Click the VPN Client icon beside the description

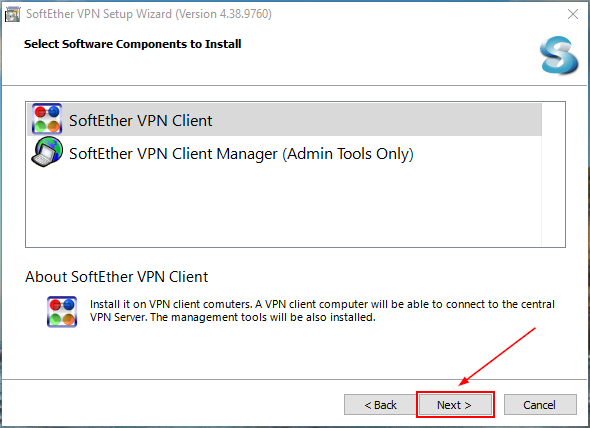point(62,312)
